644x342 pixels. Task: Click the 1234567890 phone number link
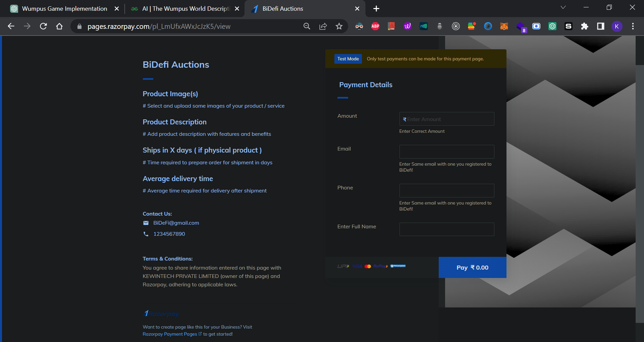point(169,234)
